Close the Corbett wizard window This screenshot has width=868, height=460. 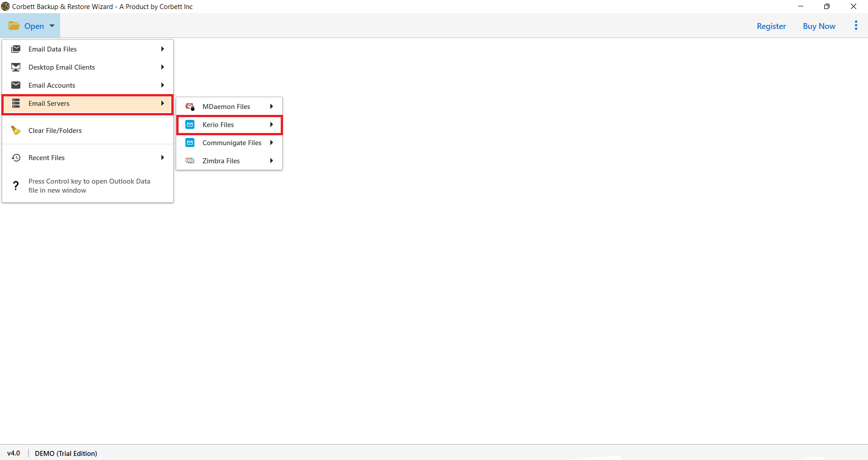click(854, 6)
